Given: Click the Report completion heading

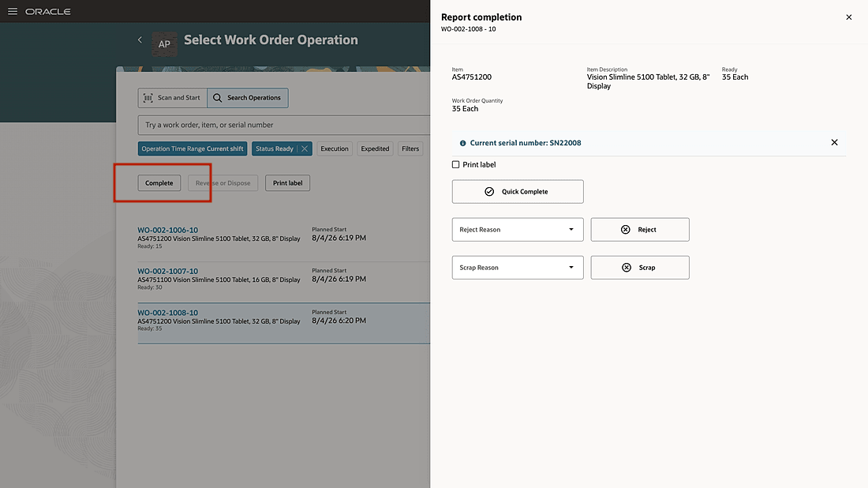Looking at the screenshot, I should [x=481, y=17].
